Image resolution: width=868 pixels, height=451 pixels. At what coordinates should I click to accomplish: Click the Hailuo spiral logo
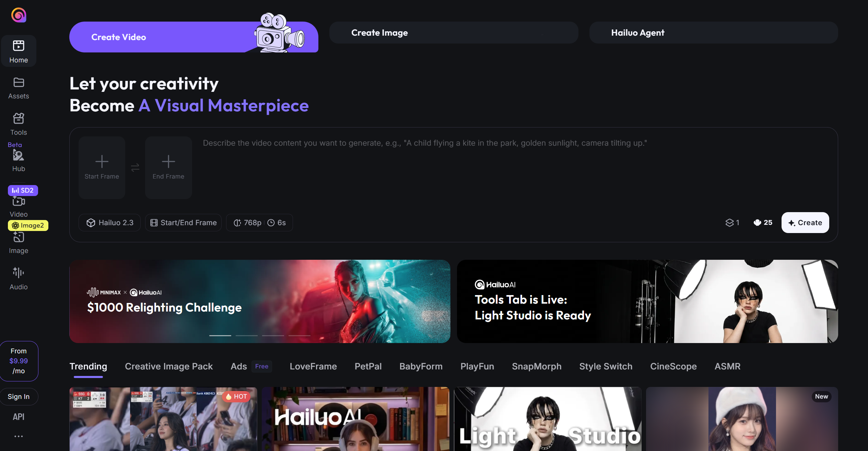pos(19,15)
